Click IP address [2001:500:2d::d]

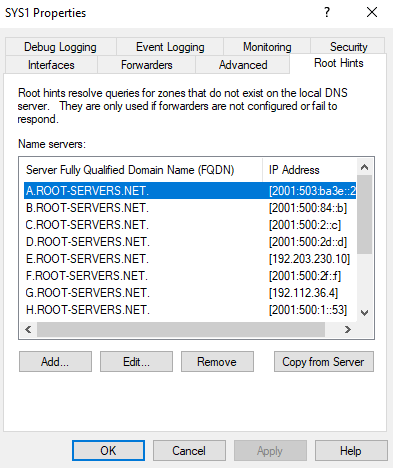pyautogui.click(x=308, y=242)
